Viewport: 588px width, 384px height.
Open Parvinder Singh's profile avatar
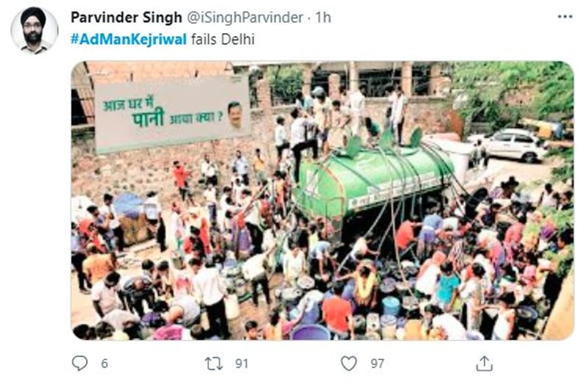pos(34,30)
